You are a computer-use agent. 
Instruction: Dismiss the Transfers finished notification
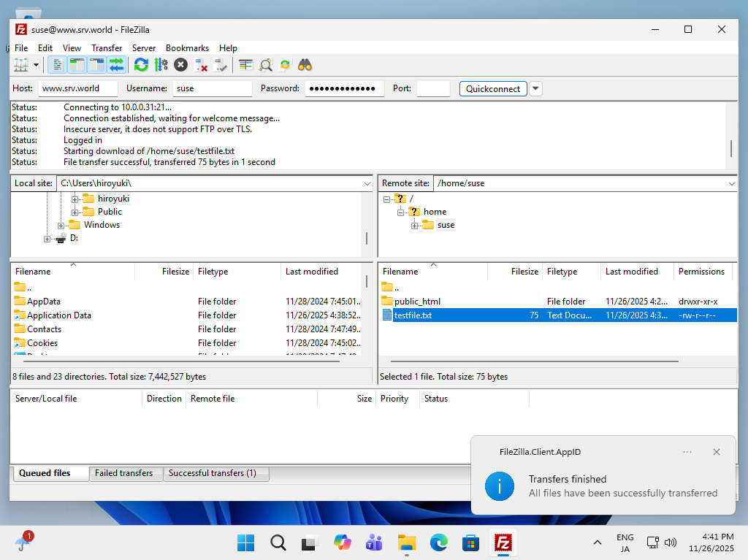(x=716, y=452)
